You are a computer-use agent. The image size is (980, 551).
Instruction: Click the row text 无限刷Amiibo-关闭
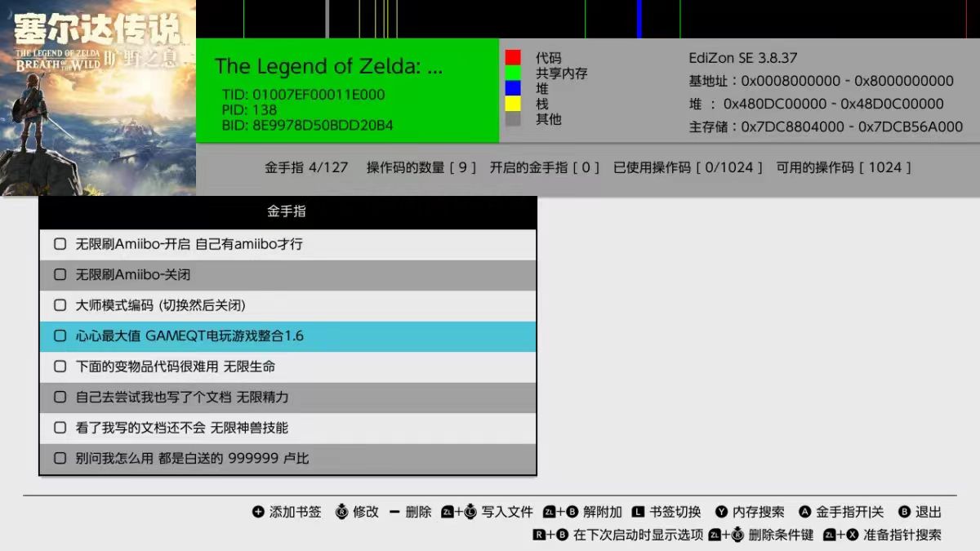tap(133, 274)
